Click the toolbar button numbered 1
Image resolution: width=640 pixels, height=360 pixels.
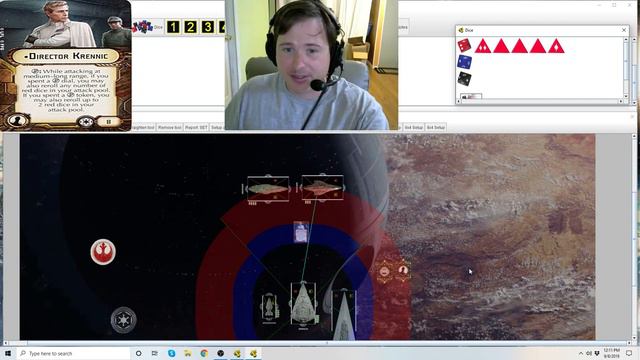coord(173,27)
